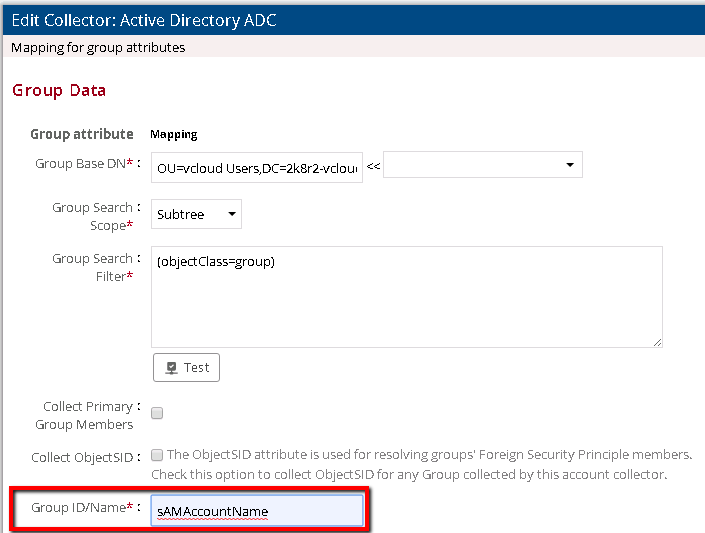The height and width of the screenshot is (533, 705).
Task: Click inside the Group Search Filter textarea
Action: click(x=406, y=296)
